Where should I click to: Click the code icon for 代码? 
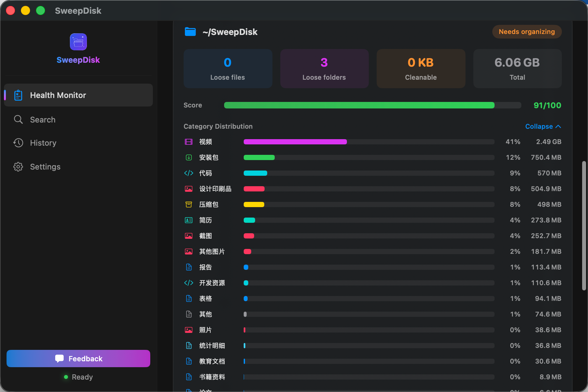tap(189, 173)
